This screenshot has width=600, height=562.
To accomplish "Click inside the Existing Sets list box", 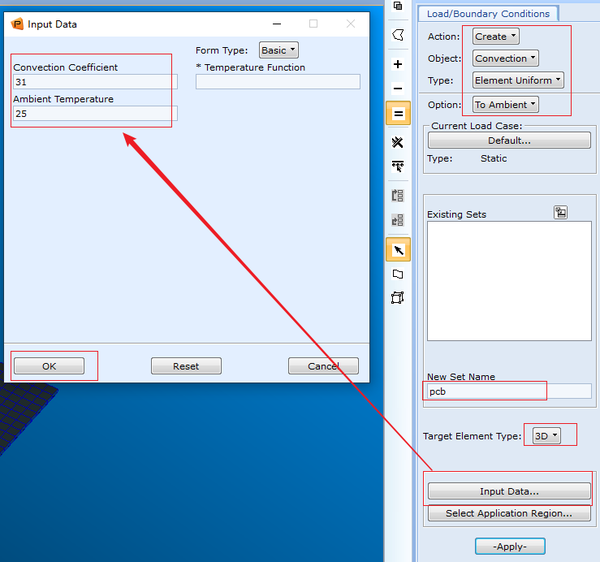I will point(509,281).
